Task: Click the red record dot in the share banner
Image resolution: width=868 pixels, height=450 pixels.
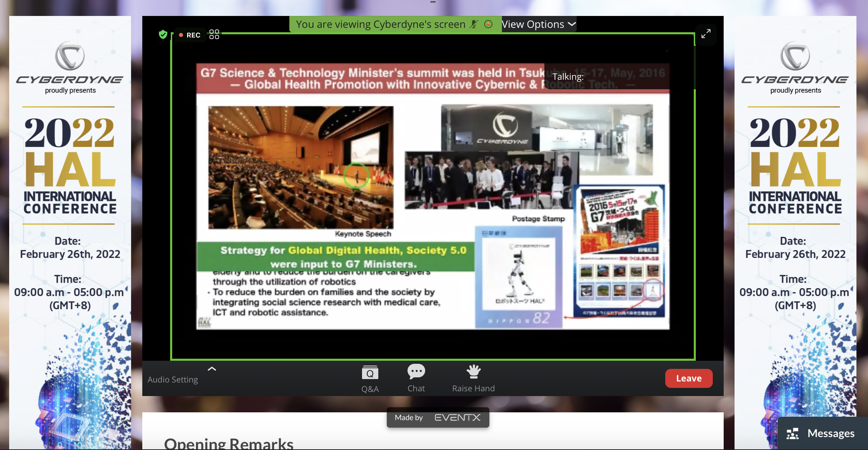Action: click(x=488, y=24)
